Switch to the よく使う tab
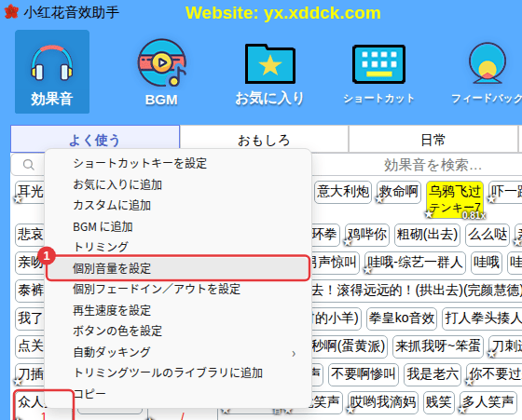 (95, 140)
